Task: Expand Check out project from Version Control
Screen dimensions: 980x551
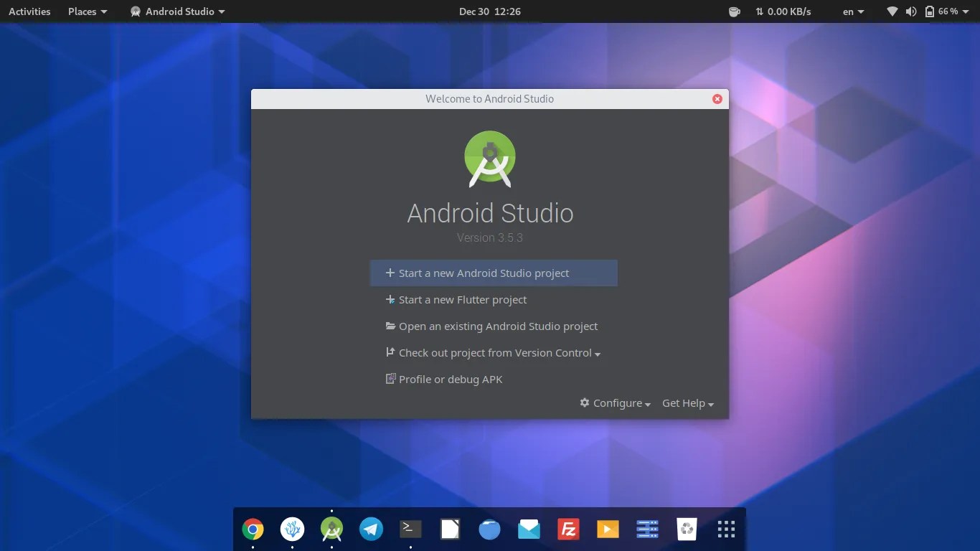Action: tap(494, 353)
